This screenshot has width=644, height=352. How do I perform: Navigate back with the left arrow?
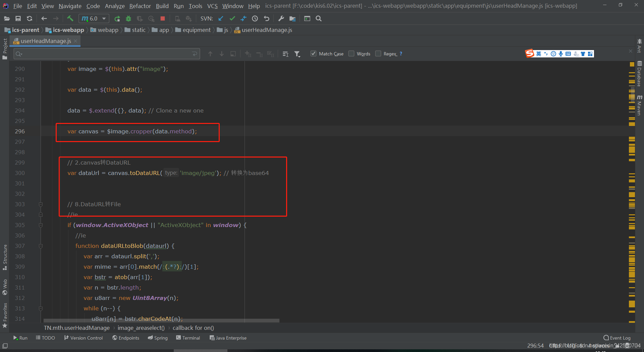(44, 18)
